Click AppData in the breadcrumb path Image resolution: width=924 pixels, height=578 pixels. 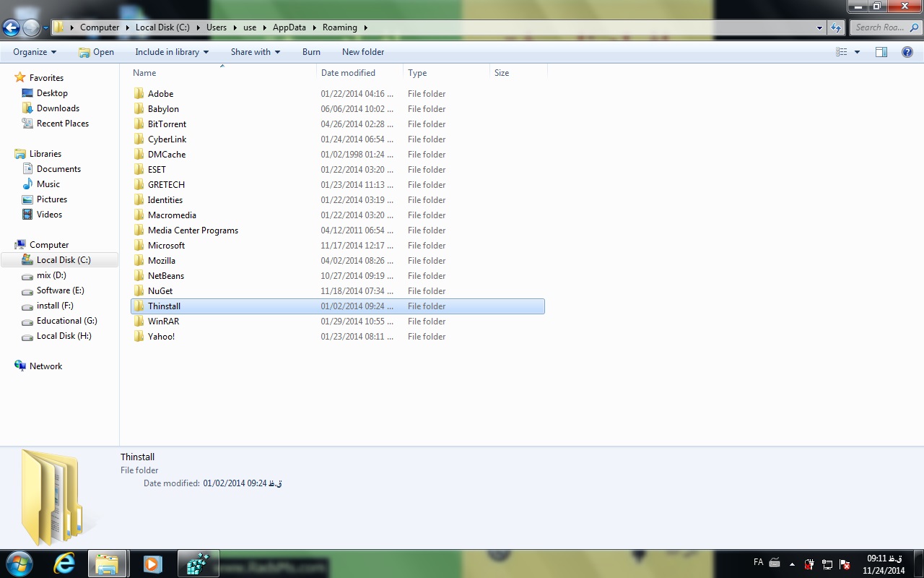tap(289, 27)
